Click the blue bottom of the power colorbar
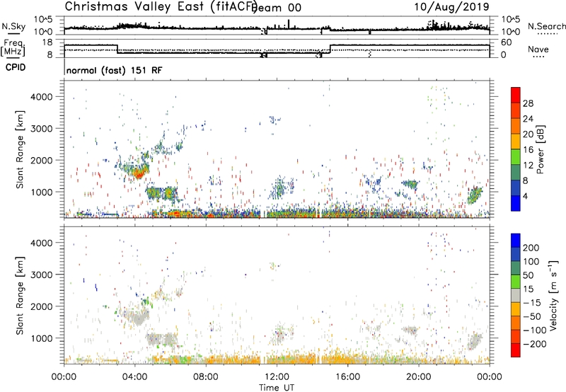566x392 pixels. 516,204
